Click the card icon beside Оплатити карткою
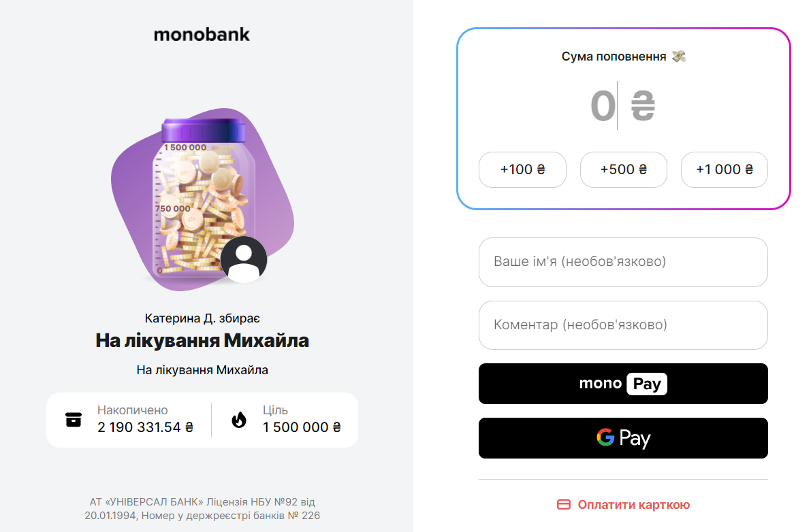 [x=564, y=505]
